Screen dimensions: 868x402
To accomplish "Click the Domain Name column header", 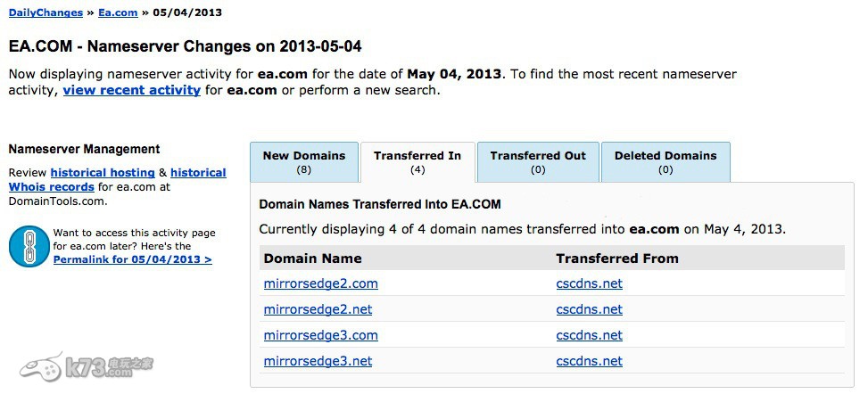I will point(312,258).
